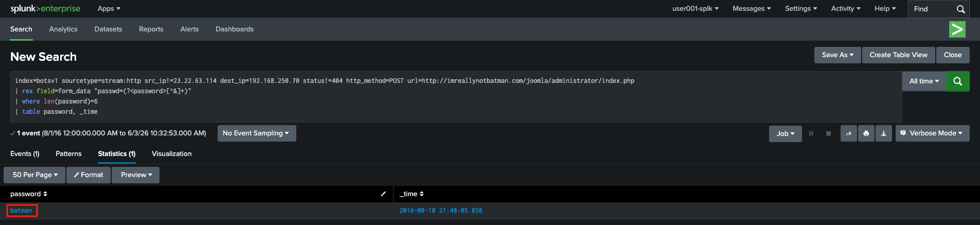980x225 pixels.
Task: Open the Alerts nav tab
Action: (x=189, y=29)
